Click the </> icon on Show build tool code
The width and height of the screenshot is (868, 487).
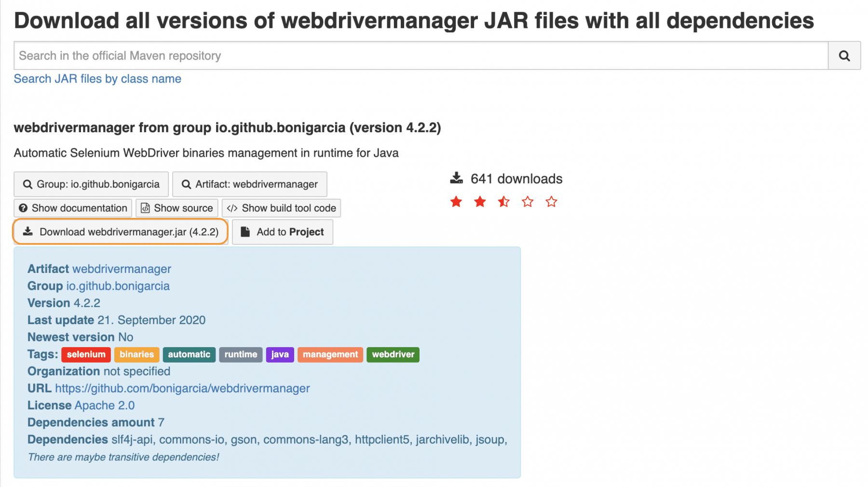pos(233,208)
